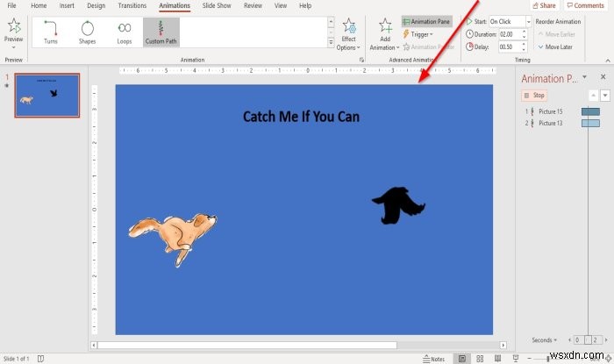614x364 pixels.
Task: Switch to the Slide Show tab
Action: [x=217, y=5]
